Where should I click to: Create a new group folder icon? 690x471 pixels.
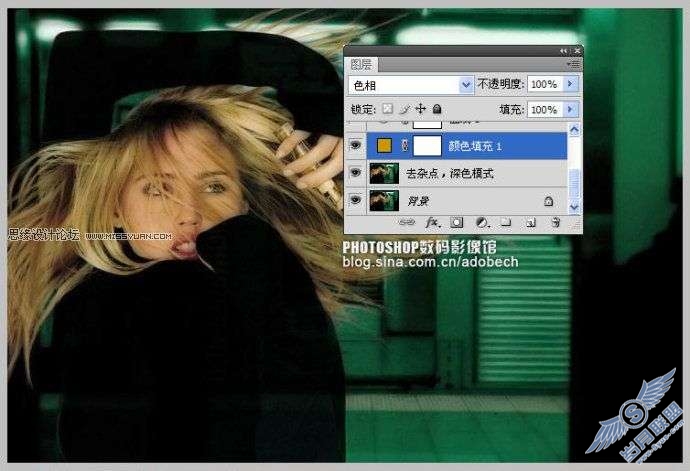506,223
